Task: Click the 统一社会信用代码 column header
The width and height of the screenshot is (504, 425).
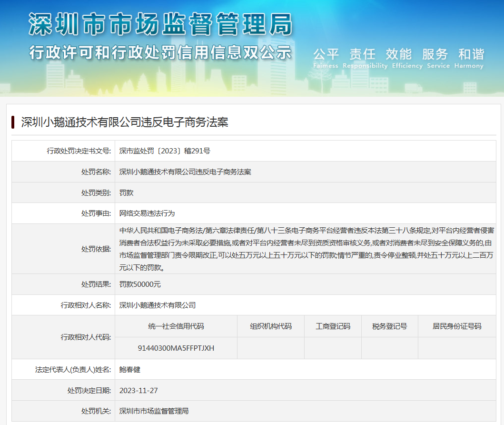Action: [176, 326]
